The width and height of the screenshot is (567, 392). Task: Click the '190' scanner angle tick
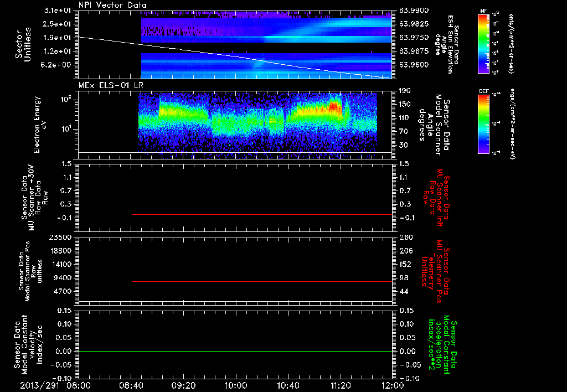(x=405, y=91)
